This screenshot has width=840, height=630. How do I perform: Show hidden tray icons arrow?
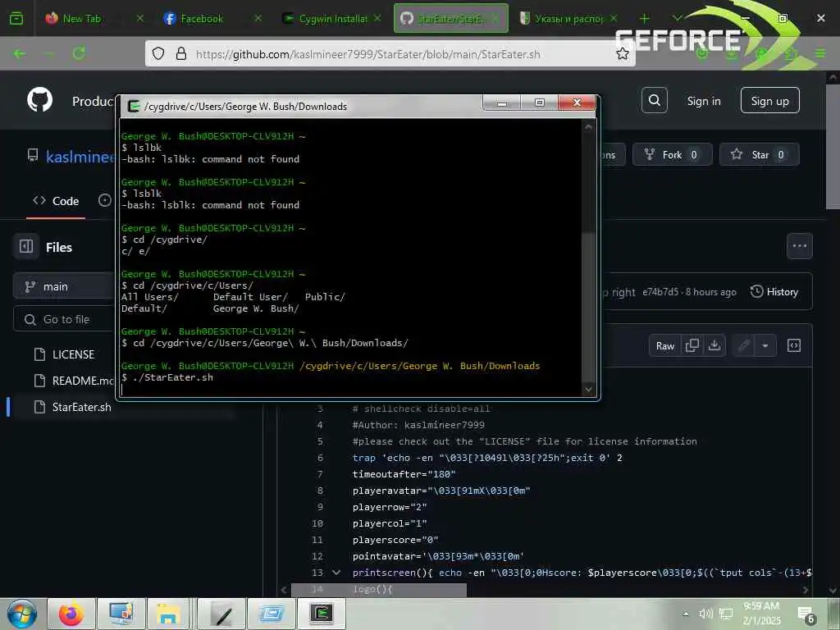pos(686,614)
